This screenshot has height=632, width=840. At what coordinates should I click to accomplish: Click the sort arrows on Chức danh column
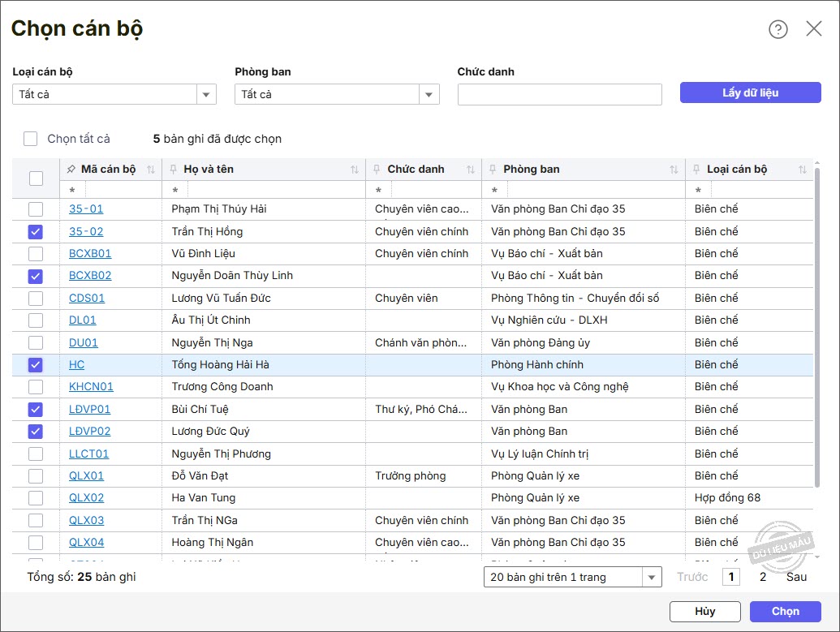470,170
